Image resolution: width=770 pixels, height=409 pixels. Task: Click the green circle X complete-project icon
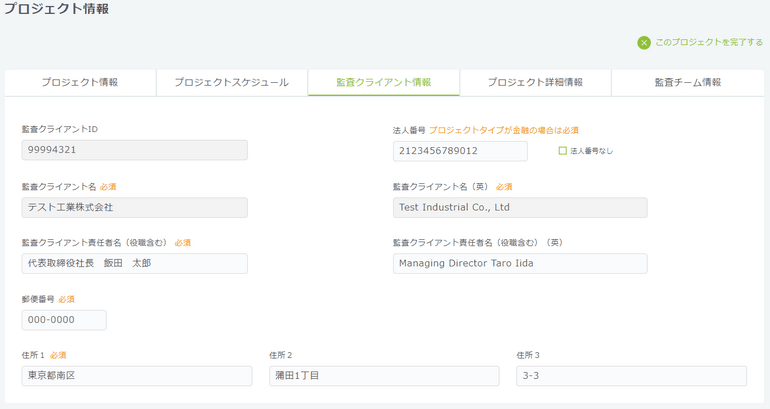644,43
